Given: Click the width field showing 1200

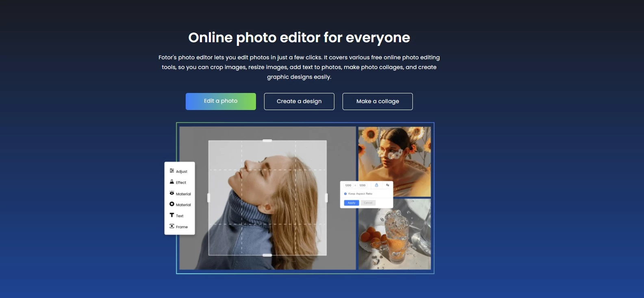Looking at the screenshot, I should pyautogui.click(x=348, y=185).
